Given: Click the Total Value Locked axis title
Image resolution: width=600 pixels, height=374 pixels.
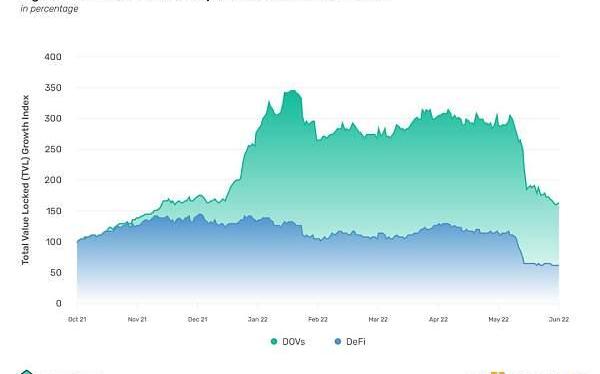Looking at the screenshot, I should click(25, 180).
